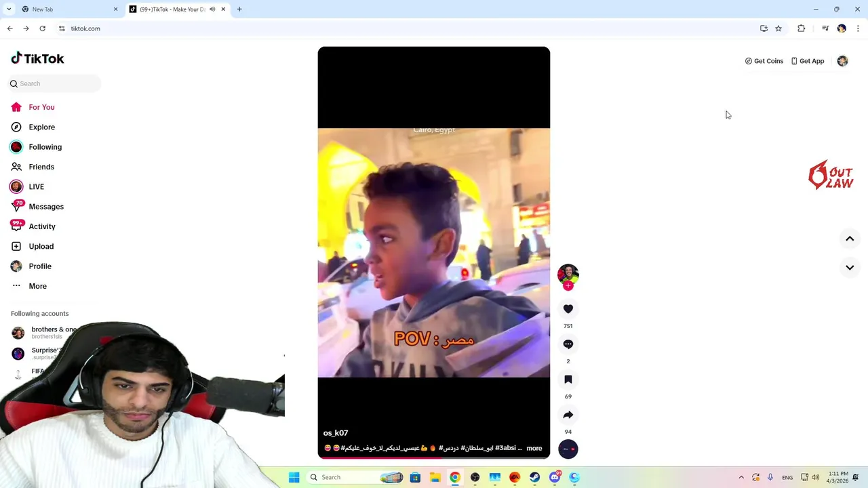
Task: Open media controls icon in Chrome toolbar
Action: [825, 28]
